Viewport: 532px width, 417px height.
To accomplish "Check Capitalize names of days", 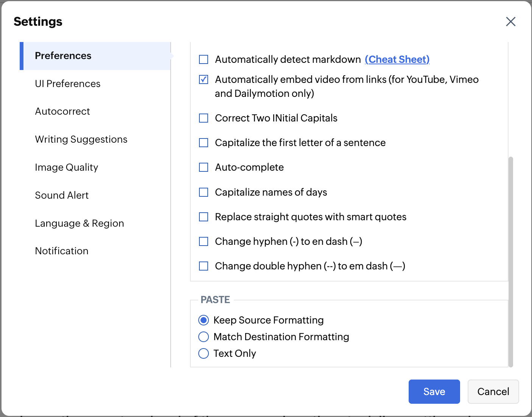I will pos(204,192).
